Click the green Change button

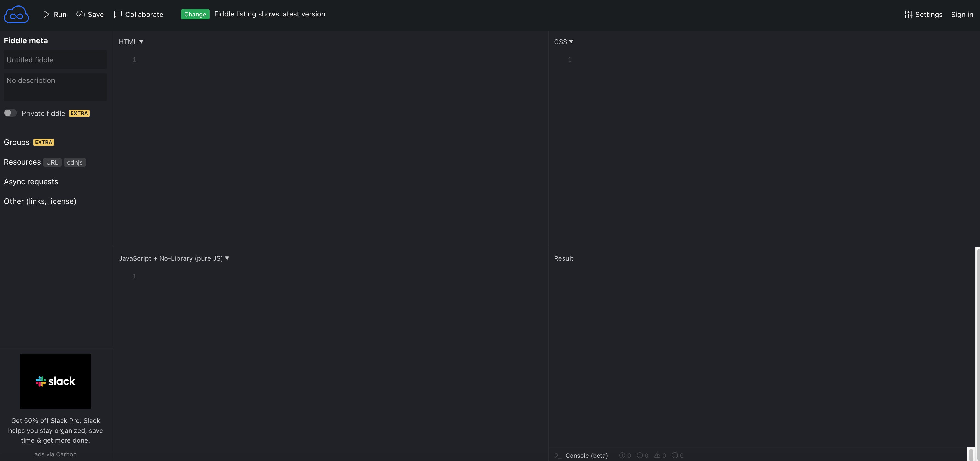[x=195, y=15]
